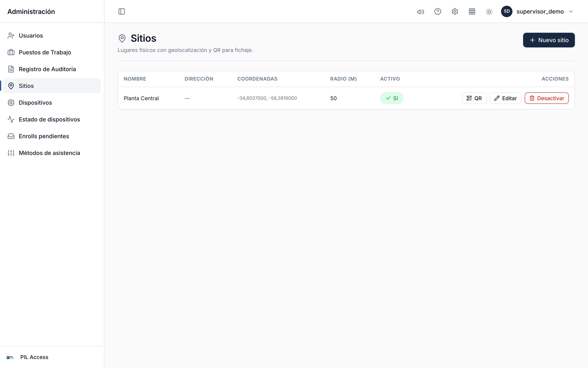Click the Sitios map pin sidebar icon
Viewport: 588px width, 368px height.
[x=11, y=86]
